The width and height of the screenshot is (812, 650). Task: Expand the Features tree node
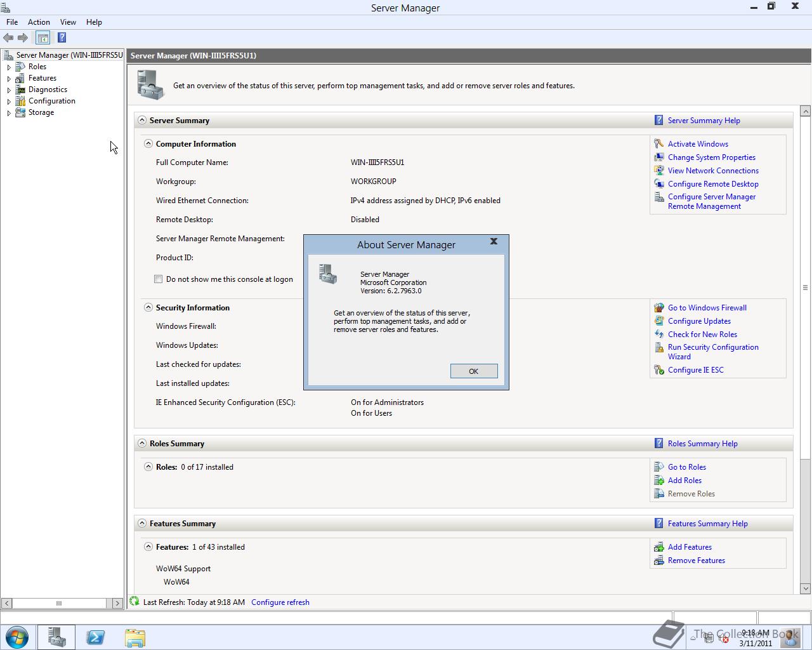pos(9,78)
